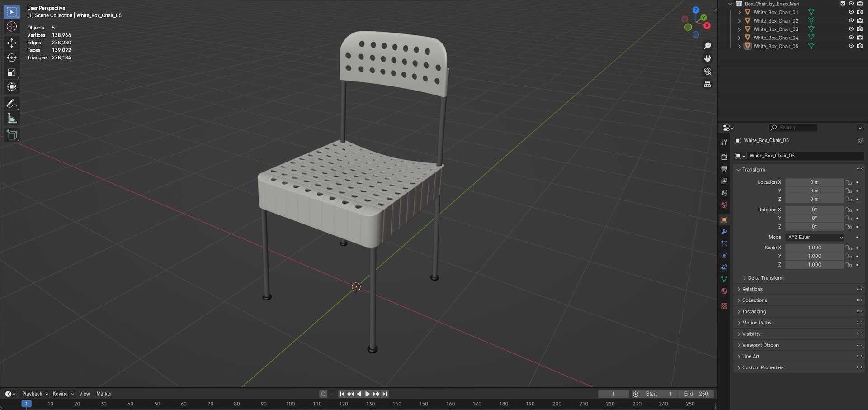Expand the Delta Transform section
Screen dimensions: 868x410
765,278
